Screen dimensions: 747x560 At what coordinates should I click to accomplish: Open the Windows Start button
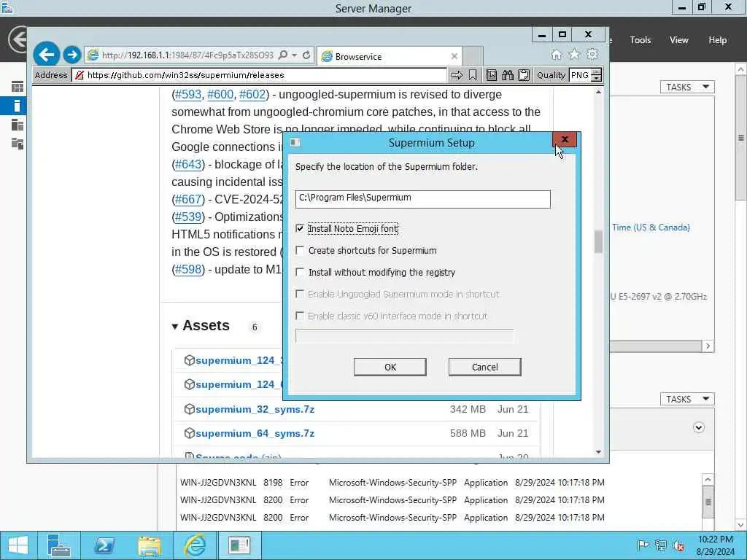tap(18, 545)
